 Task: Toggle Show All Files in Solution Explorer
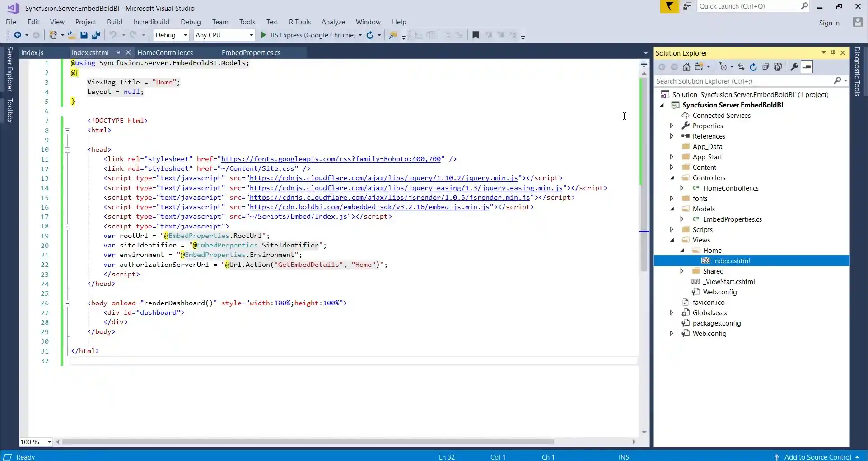point(778,67)
